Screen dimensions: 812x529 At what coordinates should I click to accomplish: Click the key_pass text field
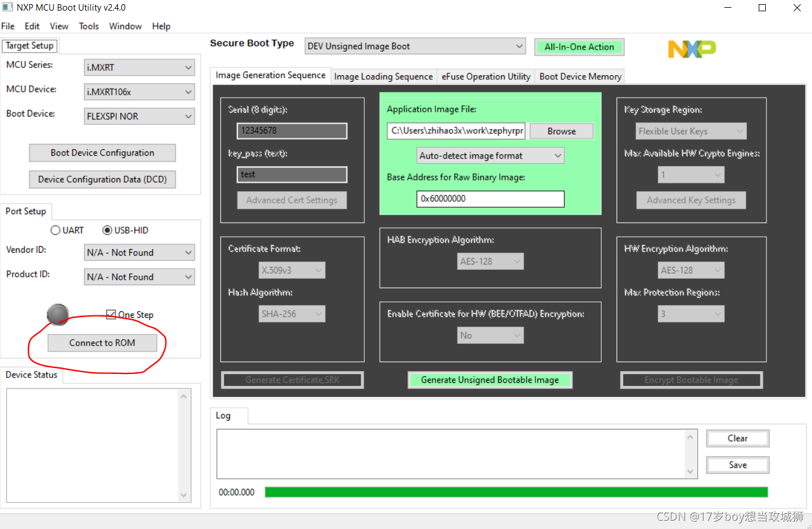tap(292, 175)
